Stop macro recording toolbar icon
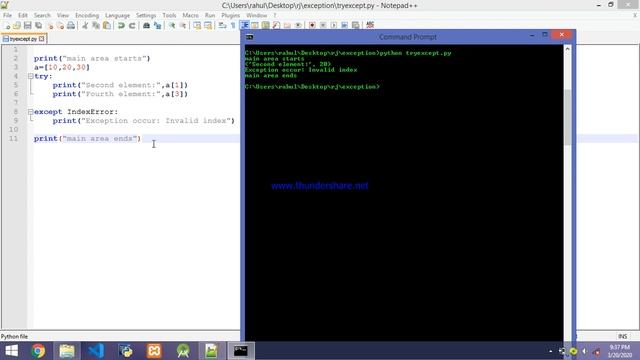 point(323,25)
